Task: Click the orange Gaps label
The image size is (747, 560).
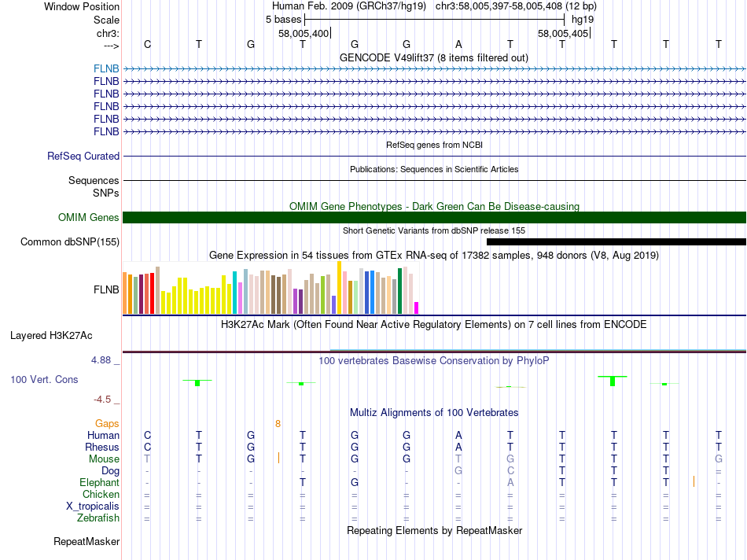Action: click(107, 423)
